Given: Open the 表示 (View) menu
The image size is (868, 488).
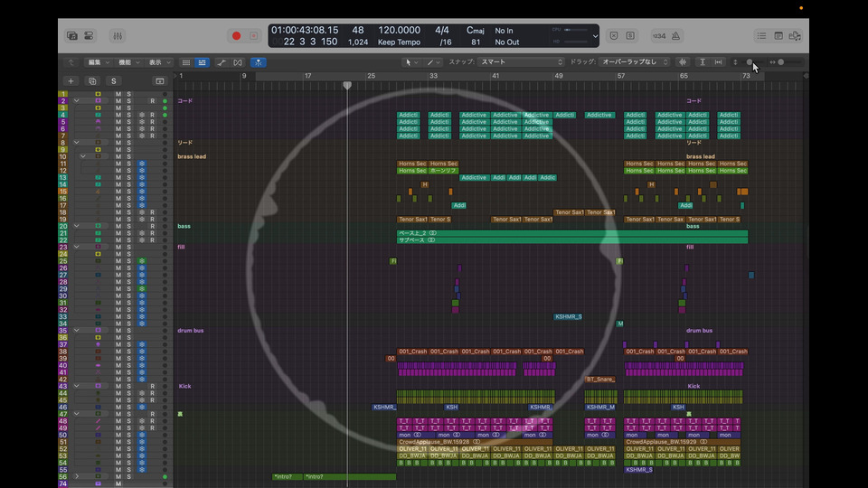Looking at the screenshot, I should coord(159,62).
